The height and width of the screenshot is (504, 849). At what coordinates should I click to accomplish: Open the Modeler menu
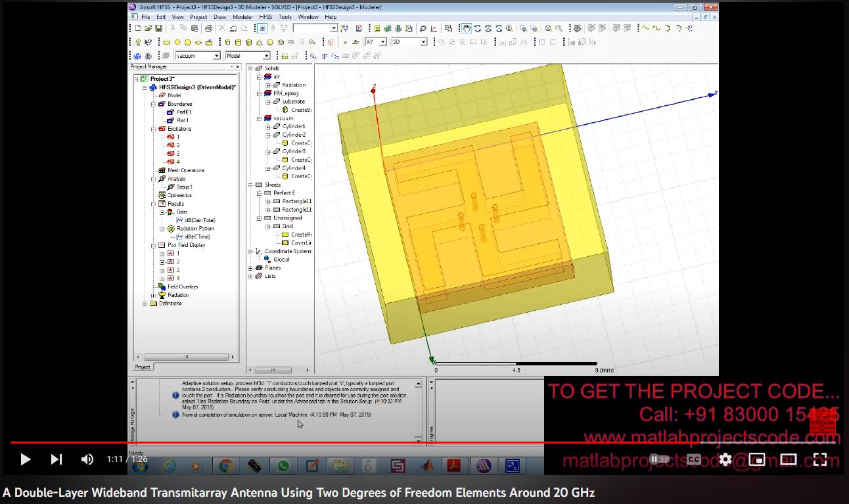coord(242,17)
